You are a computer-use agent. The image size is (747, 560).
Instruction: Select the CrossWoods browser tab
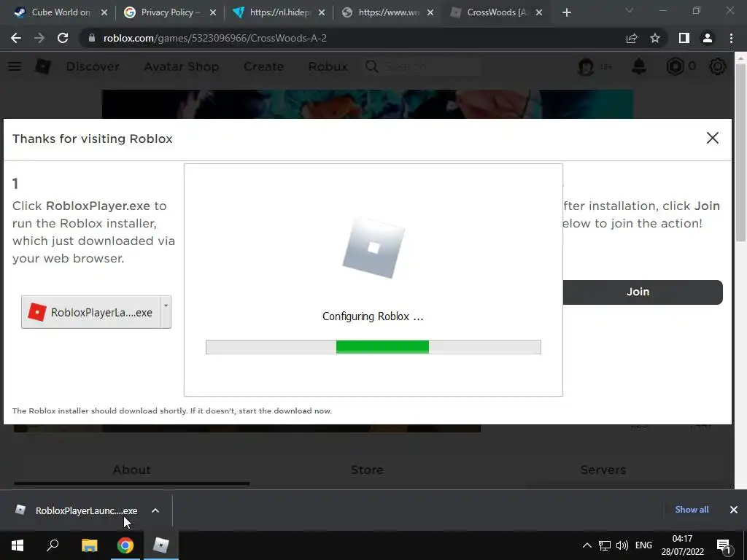(x=496, y=12)
